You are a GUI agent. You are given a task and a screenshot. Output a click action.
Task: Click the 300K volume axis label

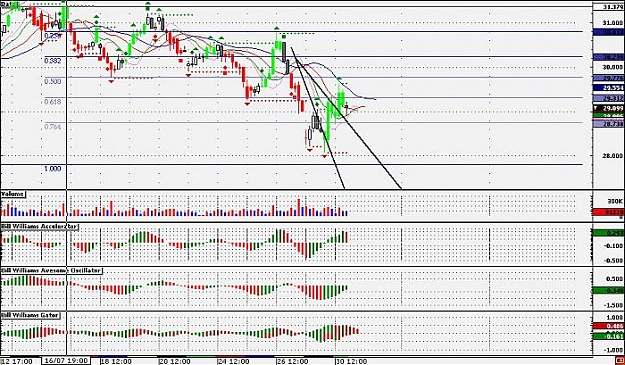pos(616,201)
